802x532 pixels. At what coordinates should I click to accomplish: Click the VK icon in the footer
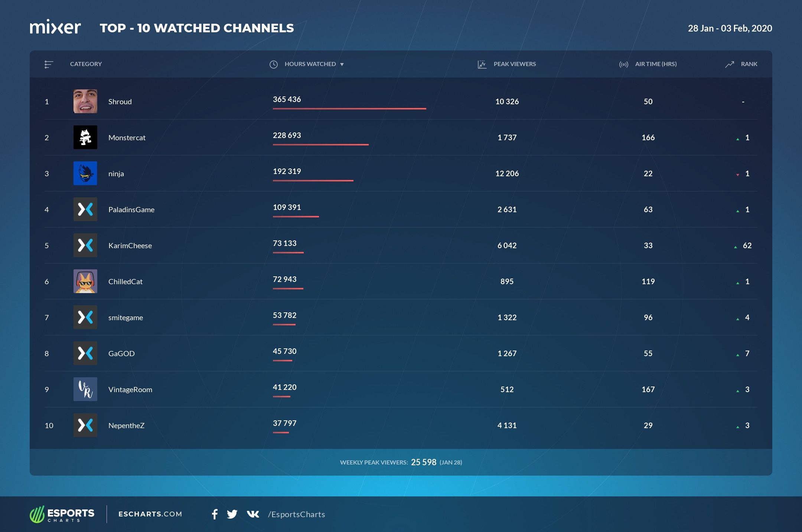pos(252,514)
